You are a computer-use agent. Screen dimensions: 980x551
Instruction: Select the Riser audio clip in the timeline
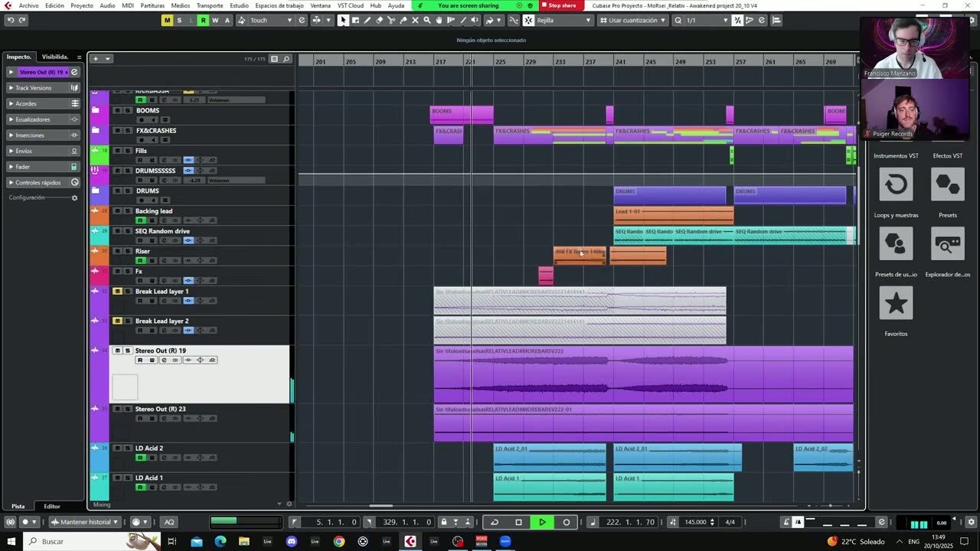[x=580, y=256]
